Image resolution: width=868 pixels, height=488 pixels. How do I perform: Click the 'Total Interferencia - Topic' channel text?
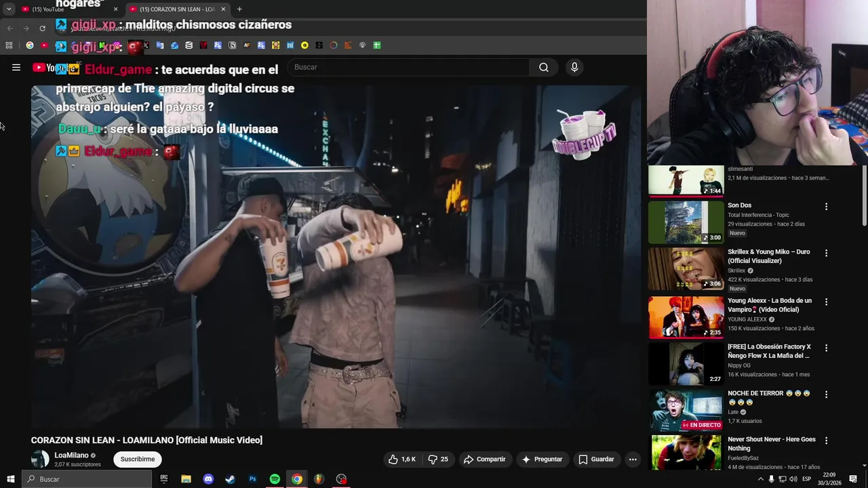click(x=758, y=215)
